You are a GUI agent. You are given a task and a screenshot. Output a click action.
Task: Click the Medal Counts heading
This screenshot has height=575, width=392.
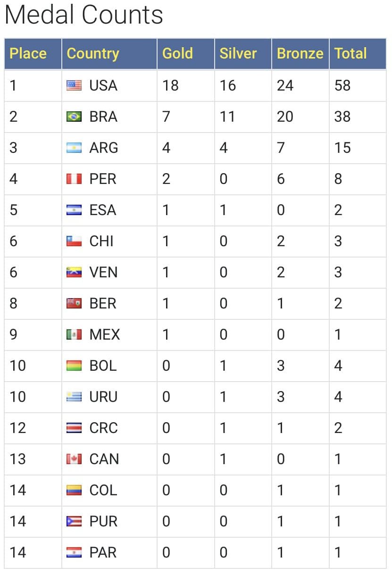(84, 16)
